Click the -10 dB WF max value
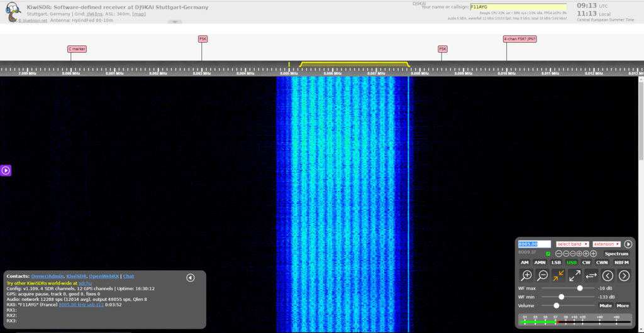This screenshot has height=333, width=644. (606, 288)
